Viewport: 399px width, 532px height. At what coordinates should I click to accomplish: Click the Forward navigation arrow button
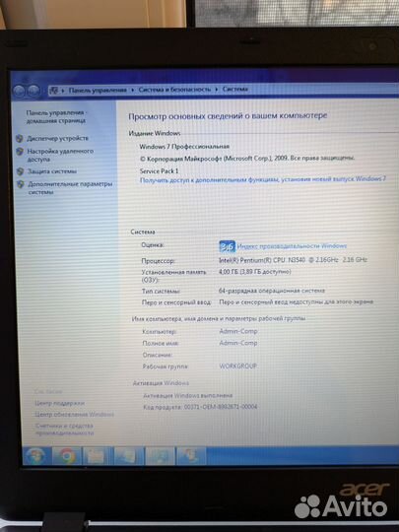click(x=33, y=91)
